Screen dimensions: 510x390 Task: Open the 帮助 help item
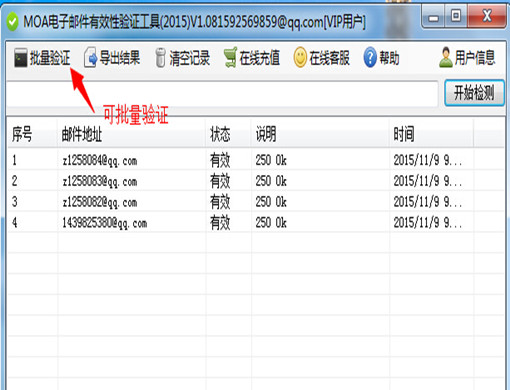(381, 57)
